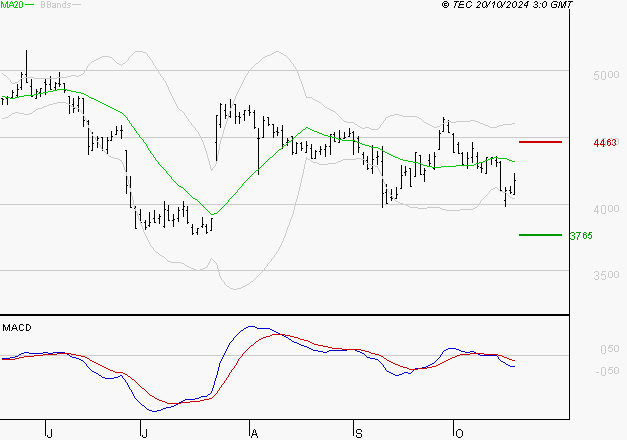Click the green support level line
627x440 pixels.
tap(540, 235)
